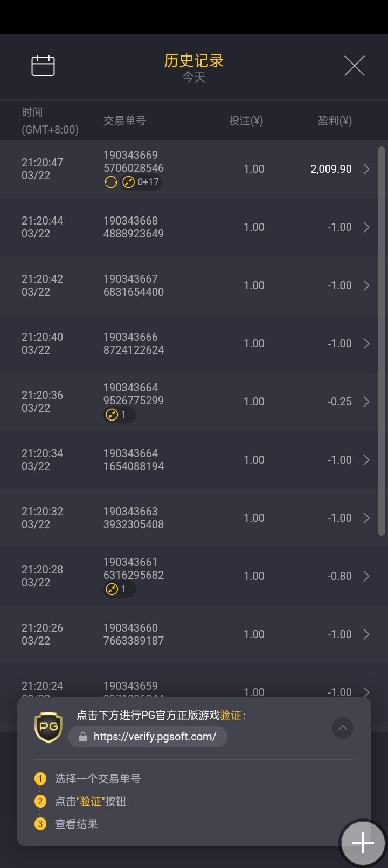Click free spin badge on 21:20:28 record

[x=119, y=589]
